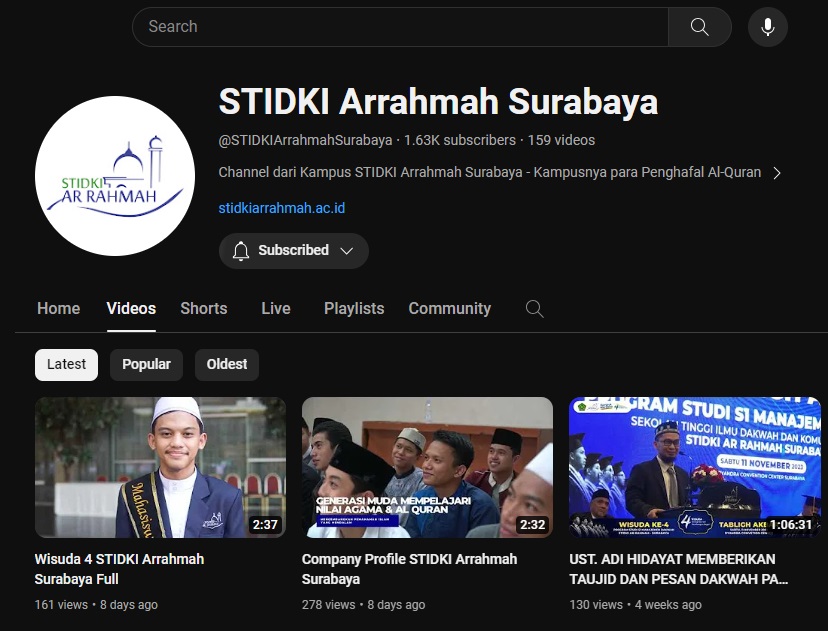Open the Playlists tab
This screenshot has width=828, height=631.
[354, 308]
